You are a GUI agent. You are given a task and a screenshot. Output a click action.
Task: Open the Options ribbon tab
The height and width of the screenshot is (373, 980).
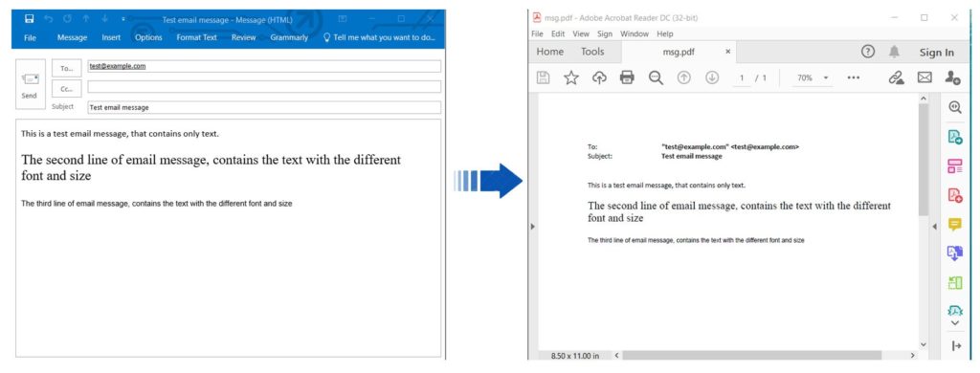coord(148,37)
